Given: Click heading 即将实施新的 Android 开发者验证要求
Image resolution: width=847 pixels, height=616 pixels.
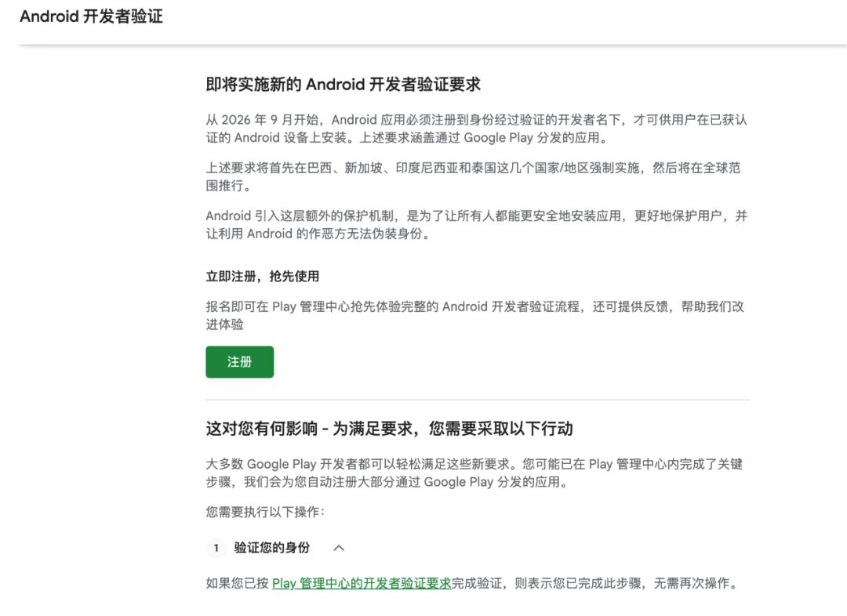Looking at the screenshot, I should click(x=343, y=85).
